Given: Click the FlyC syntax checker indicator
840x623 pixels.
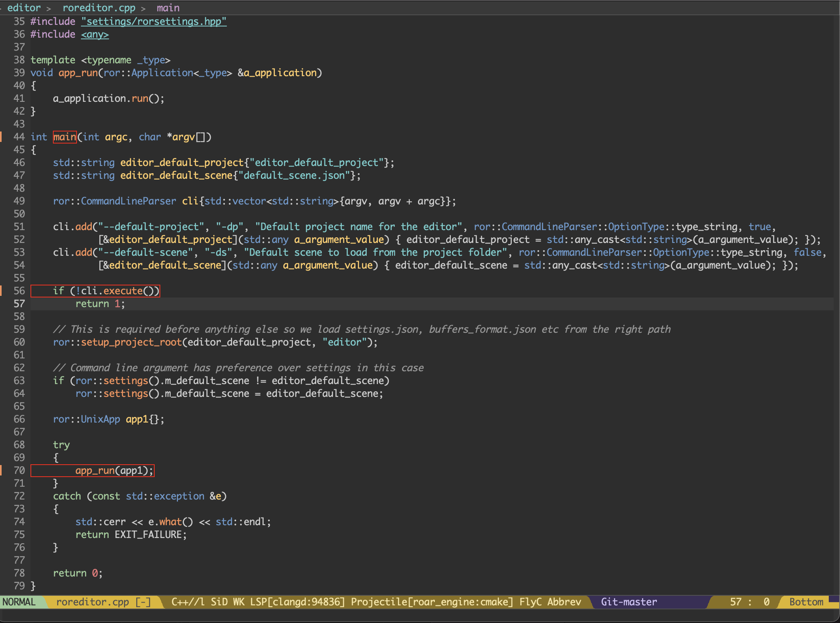Looking at the screenshot, I should (530, 602).
